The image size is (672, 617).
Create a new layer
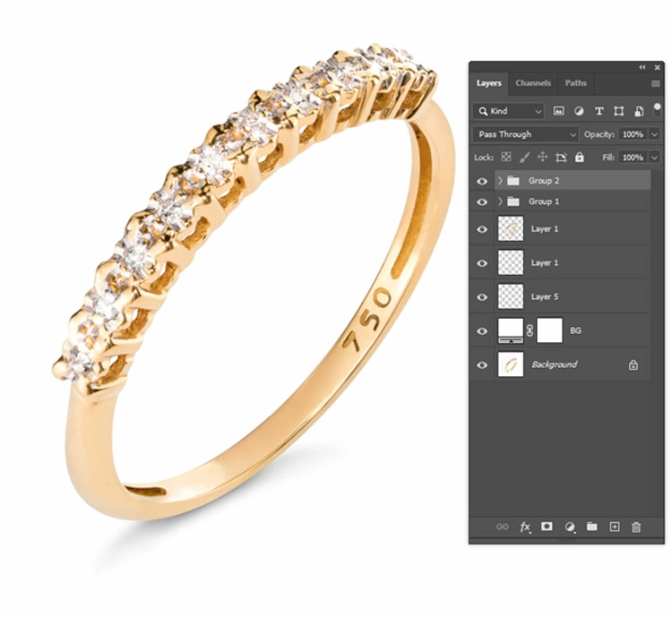click(615, 527)
